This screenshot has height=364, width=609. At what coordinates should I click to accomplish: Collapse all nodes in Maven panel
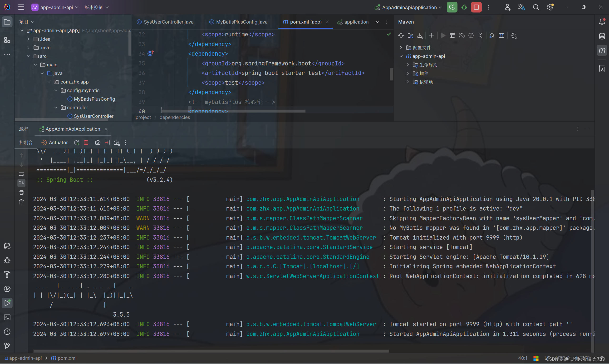480,35
